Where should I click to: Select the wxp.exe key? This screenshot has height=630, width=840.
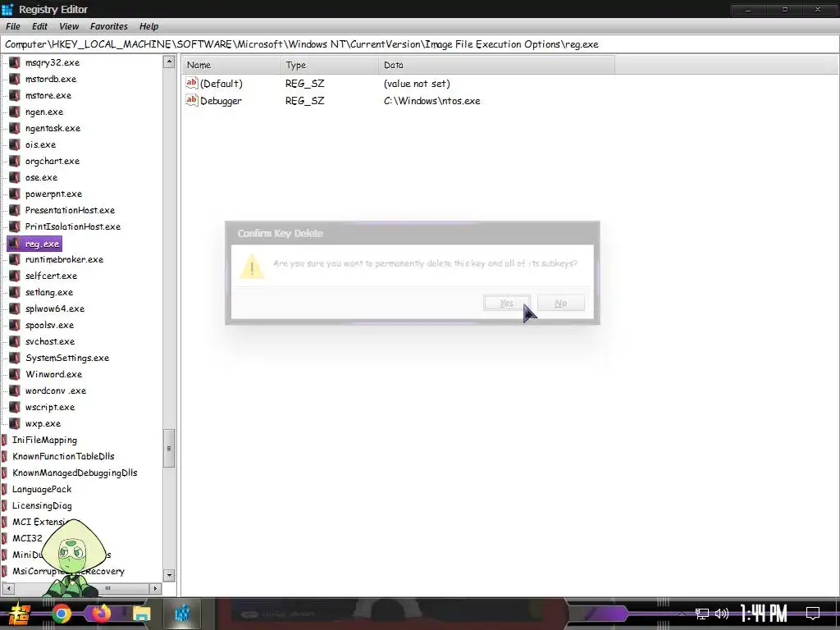[43, 424]
